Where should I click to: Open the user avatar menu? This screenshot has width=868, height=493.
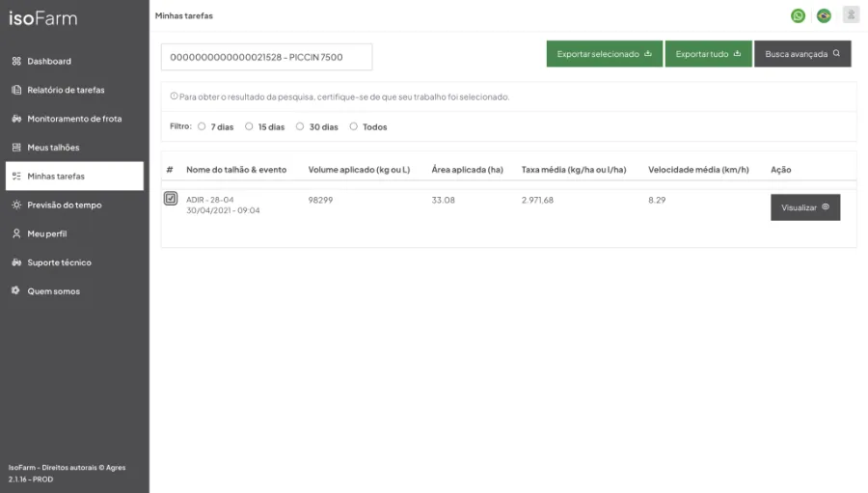tap(851, 14)
